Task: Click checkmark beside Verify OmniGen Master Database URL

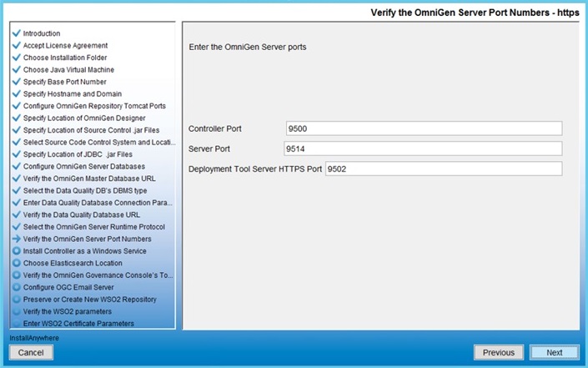Action: coord(17,178)
